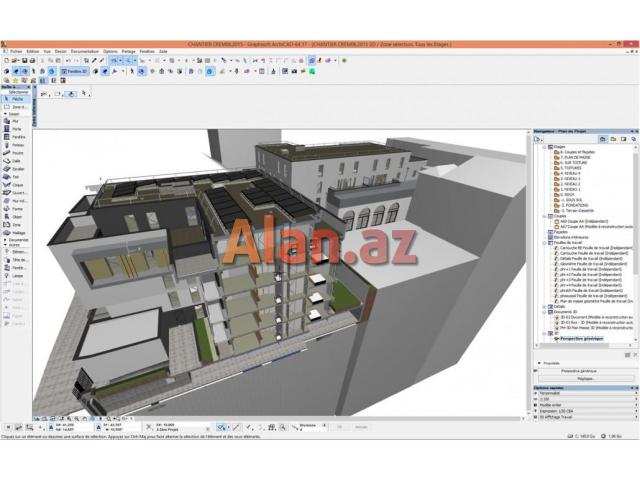Click the Open file toolbar icon

pyautogui.click(x=15, y=60)
